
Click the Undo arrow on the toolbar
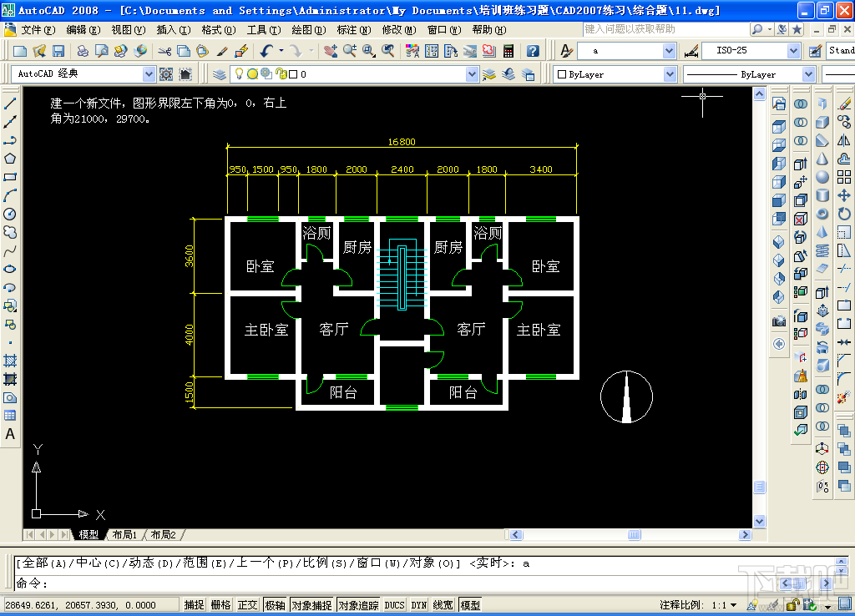pyautogui.click(x=266, y=50)
